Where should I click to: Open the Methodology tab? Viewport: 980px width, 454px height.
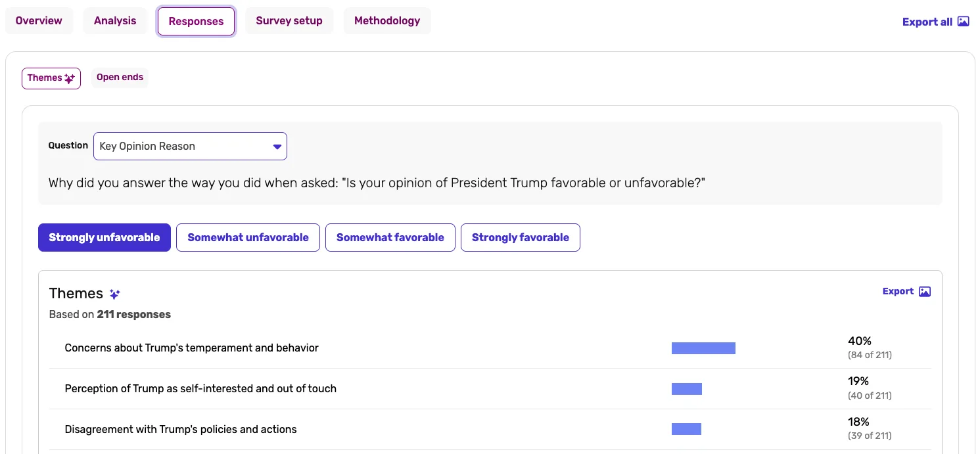(x=387, y=21)
